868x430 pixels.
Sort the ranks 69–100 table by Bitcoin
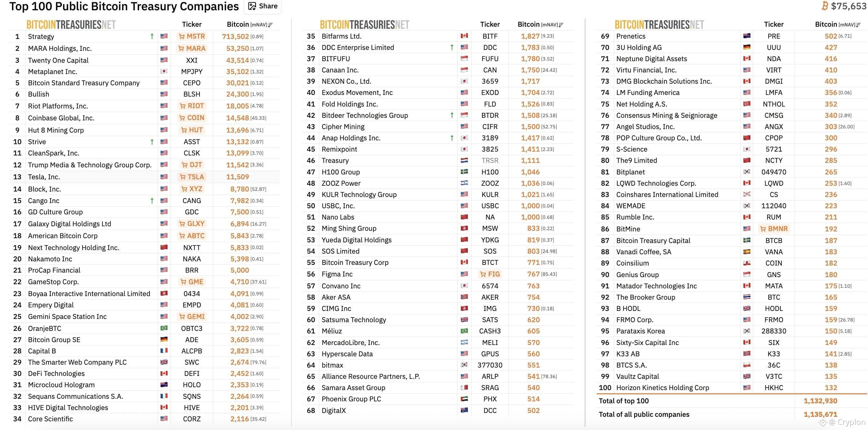click(x=838, y=24)
